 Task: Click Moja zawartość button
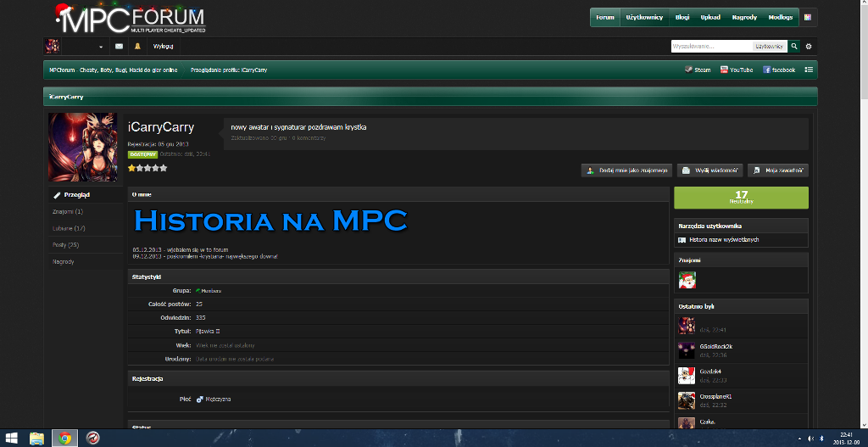pyautogui.click(x=778, y=170)
